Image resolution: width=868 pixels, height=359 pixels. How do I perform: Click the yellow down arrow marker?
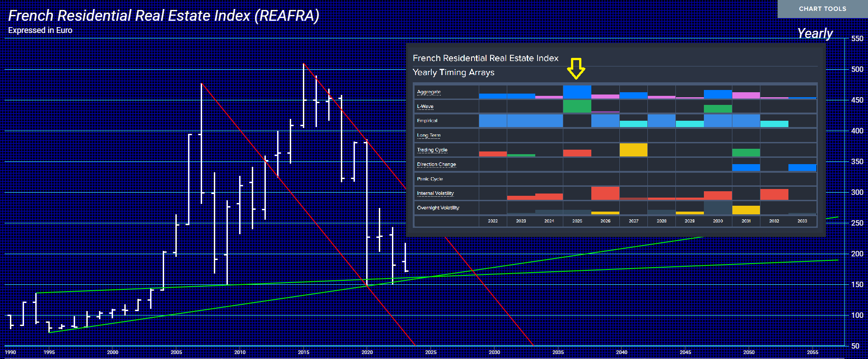pos(576,68)
